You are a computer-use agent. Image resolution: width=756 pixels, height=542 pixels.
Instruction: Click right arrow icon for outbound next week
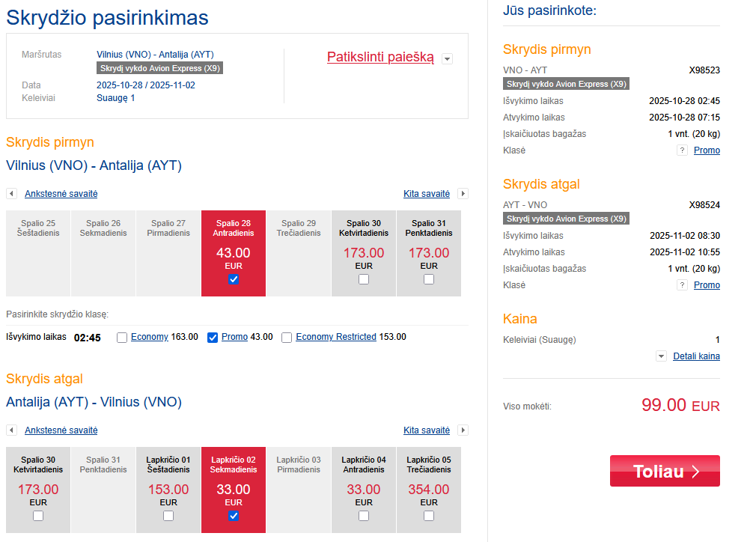463,194
